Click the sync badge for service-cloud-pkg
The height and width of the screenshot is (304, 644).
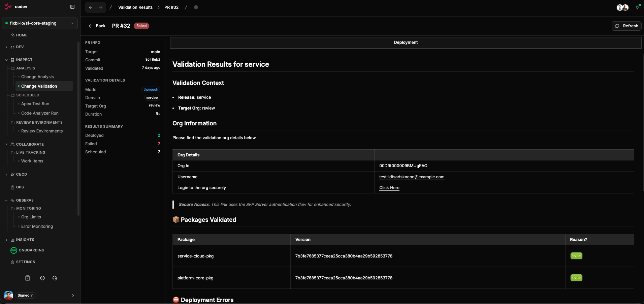pos(576,256)
